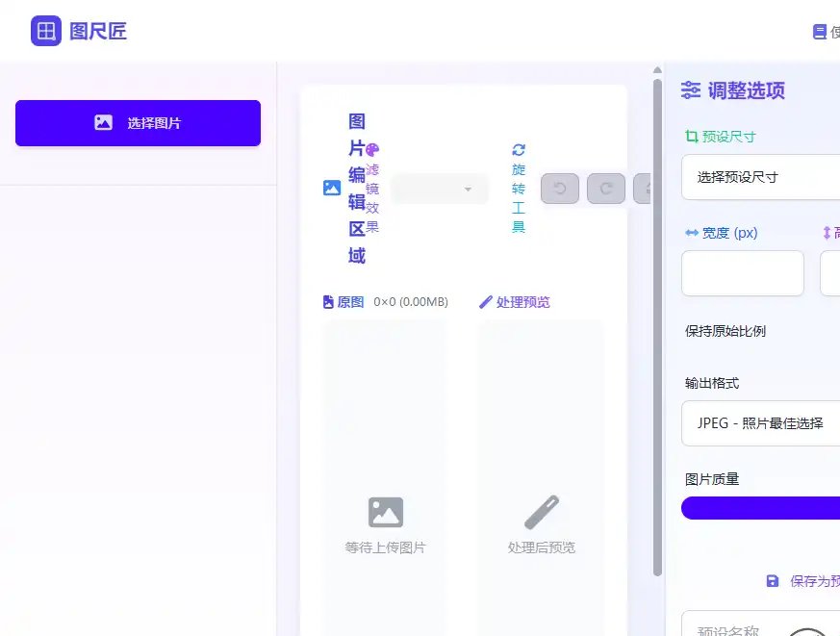The height and width of the screenshot is (636, 840).
Task: Click the picture icon inside 选择图片 button
Action: click(x=103, y=123)
